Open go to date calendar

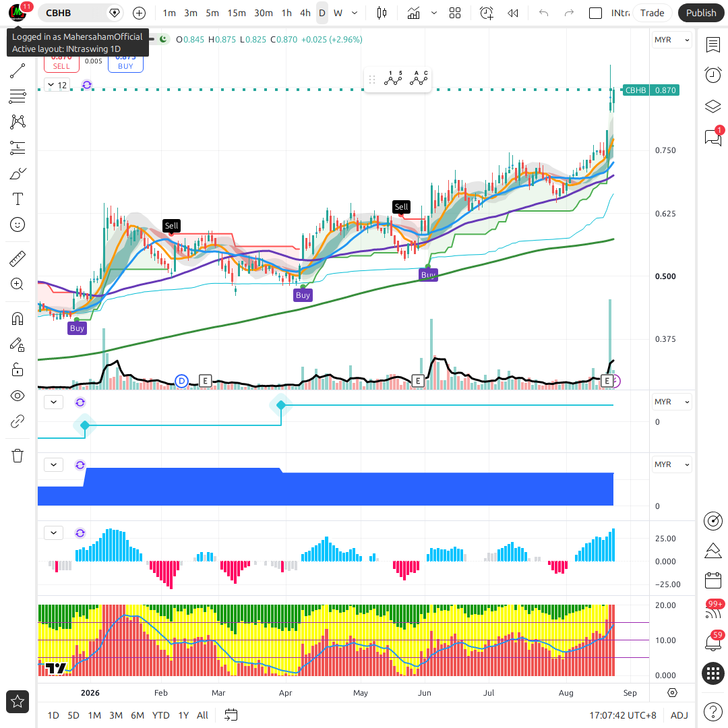pos(231,715)
